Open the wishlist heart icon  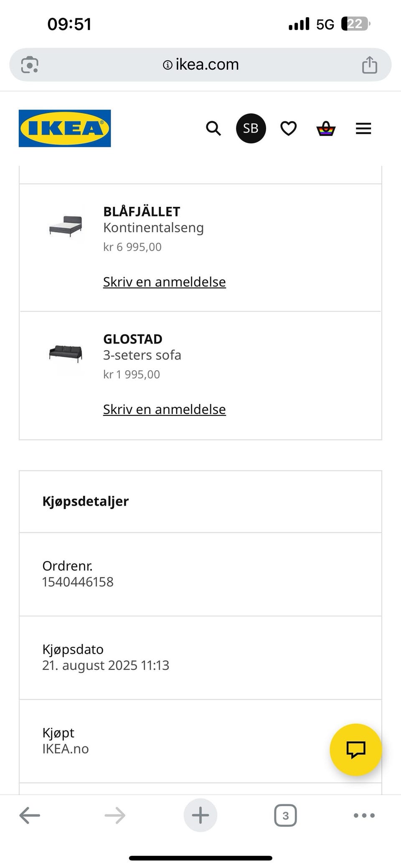(288, 128)
